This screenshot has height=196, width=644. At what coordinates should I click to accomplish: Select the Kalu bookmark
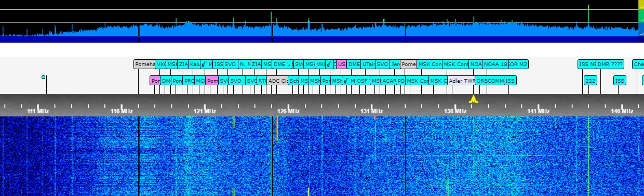coord(194,64)
